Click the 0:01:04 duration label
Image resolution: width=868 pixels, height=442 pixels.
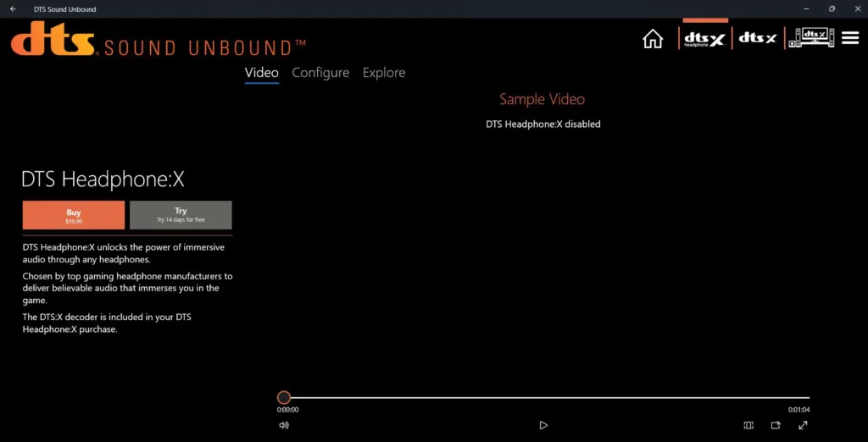coord(798,411)
